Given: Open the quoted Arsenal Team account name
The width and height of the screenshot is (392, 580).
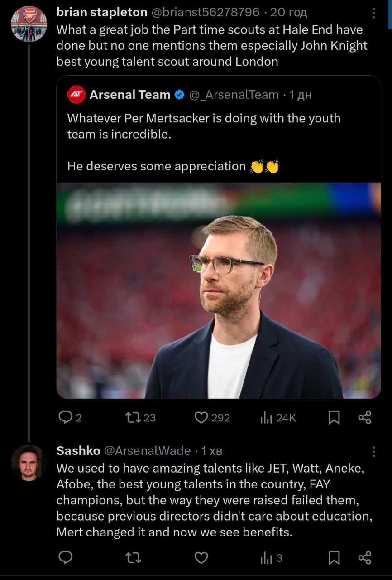Looking at the screenshot, I should pyautogui.click(x=130, y=95).
